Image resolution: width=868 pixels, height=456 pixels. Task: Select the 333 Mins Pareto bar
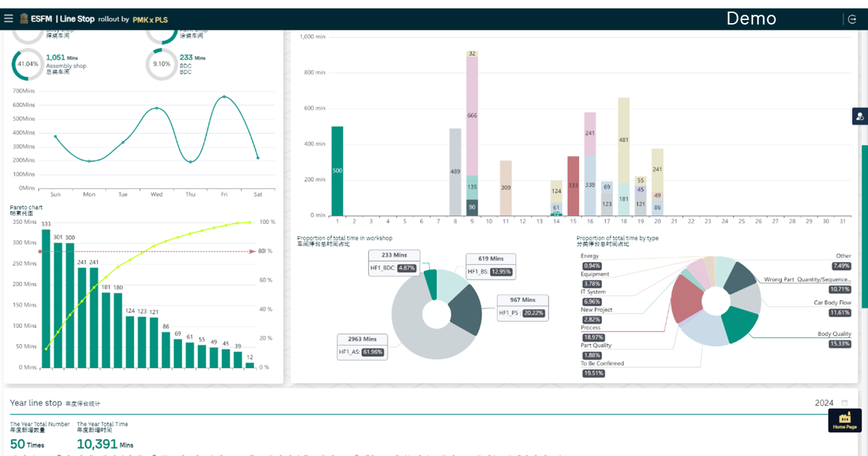click(46, 299)
